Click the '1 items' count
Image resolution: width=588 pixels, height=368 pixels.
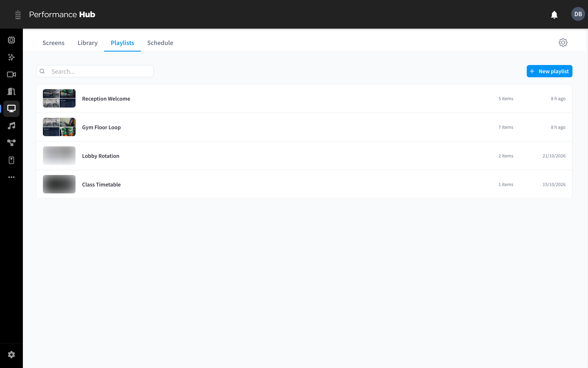[506, 184]
